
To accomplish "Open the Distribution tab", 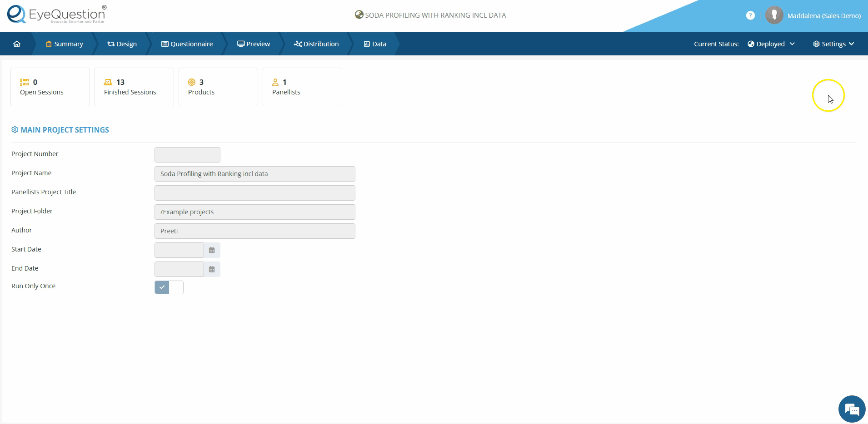I will click(316, 44).
